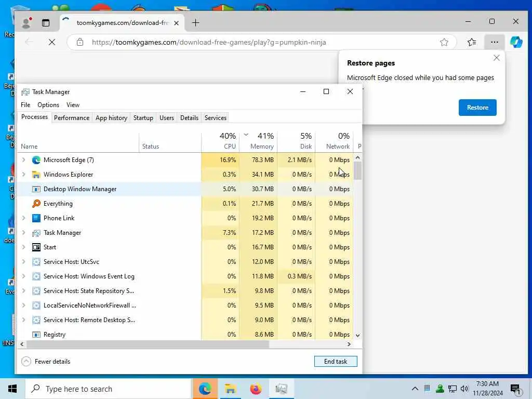532x399 pixels.
Task: Sort processes by Network column
Action: coord(335,141)
